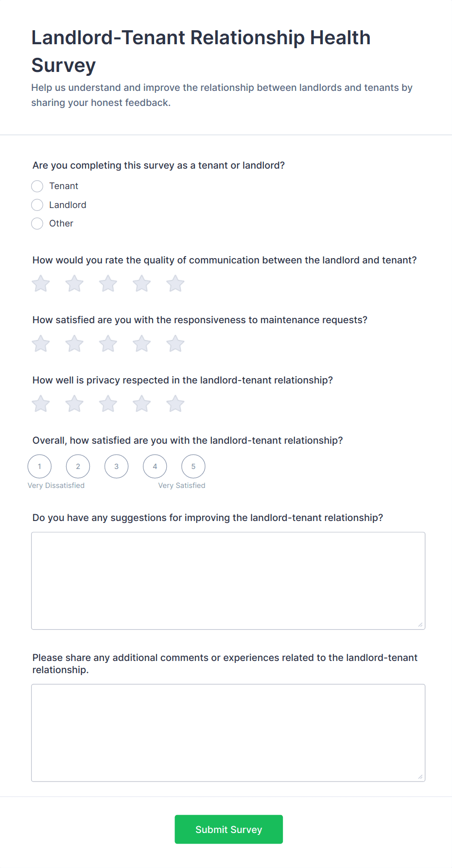Give three stars for communication quality
Image resolution: width=452 pixels, height=868 pixels.
pyautogui.click(x=108, y=283)
